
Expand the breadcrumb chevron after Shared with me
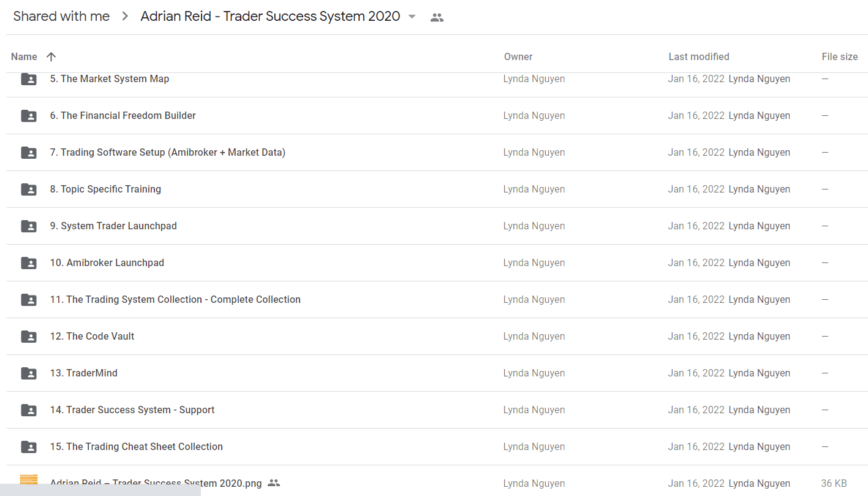[x=125, y=17]
